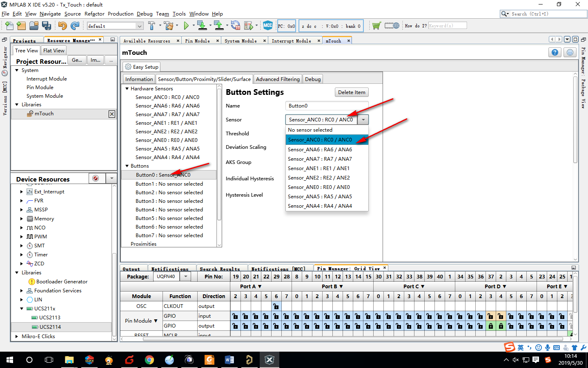This screenshot has width=588, height=368.
Task: Toggle GPIO input lock for Port E pin 0
Action: pos(541,316)
